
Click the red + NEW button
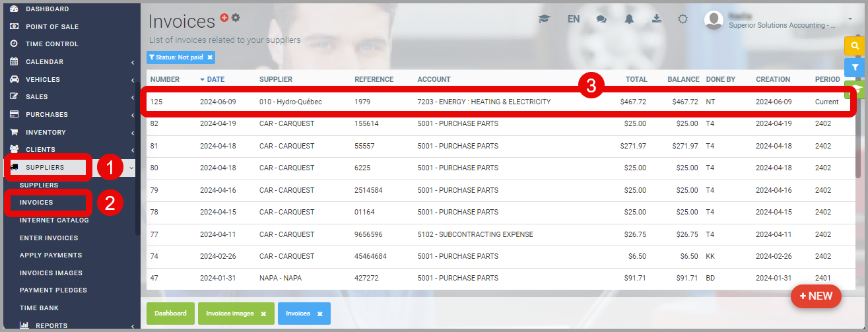816,296
